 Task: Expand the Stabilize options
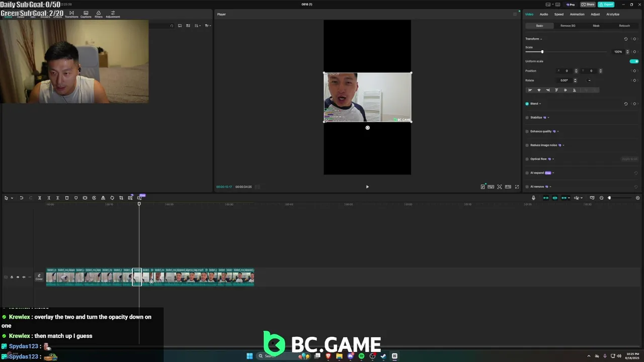click(548, 118)
